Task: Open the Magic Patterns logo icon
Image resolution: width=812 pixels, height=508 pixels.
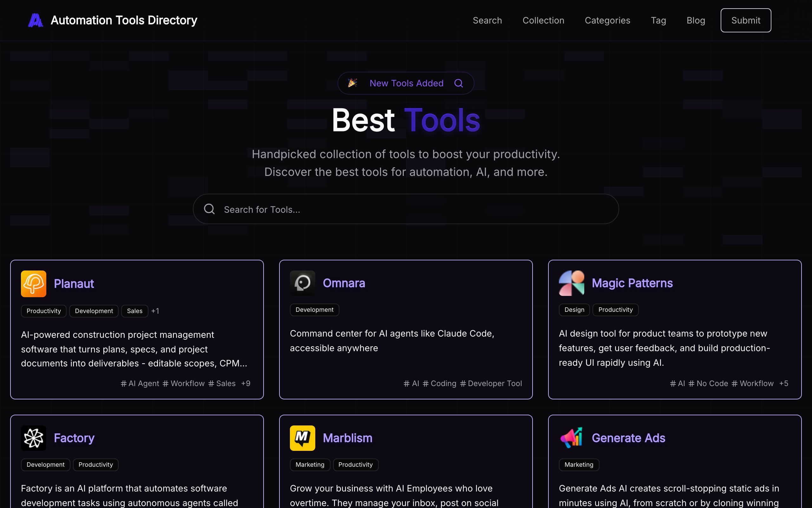Action: (x=572, y=283)
